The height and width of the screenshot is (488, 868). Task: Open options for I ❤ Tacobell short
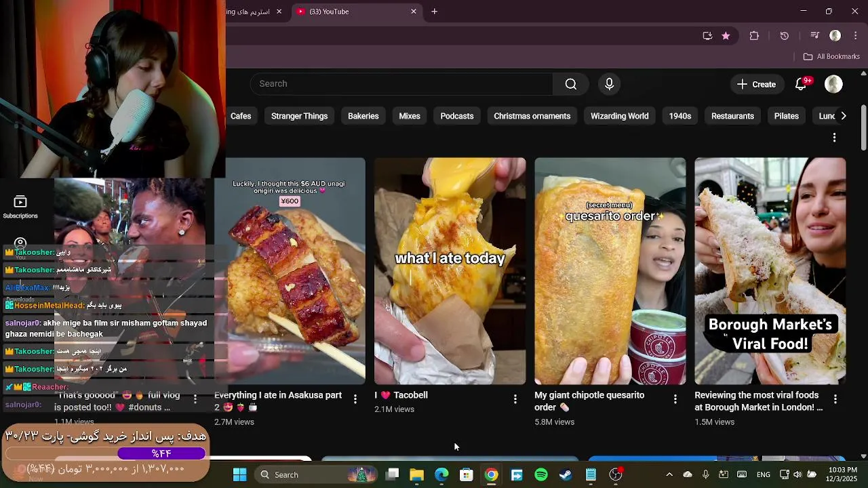515,399
